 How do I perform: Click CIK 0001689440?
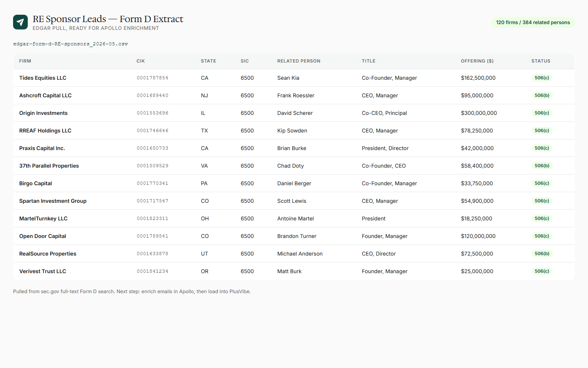coord(152,95)
